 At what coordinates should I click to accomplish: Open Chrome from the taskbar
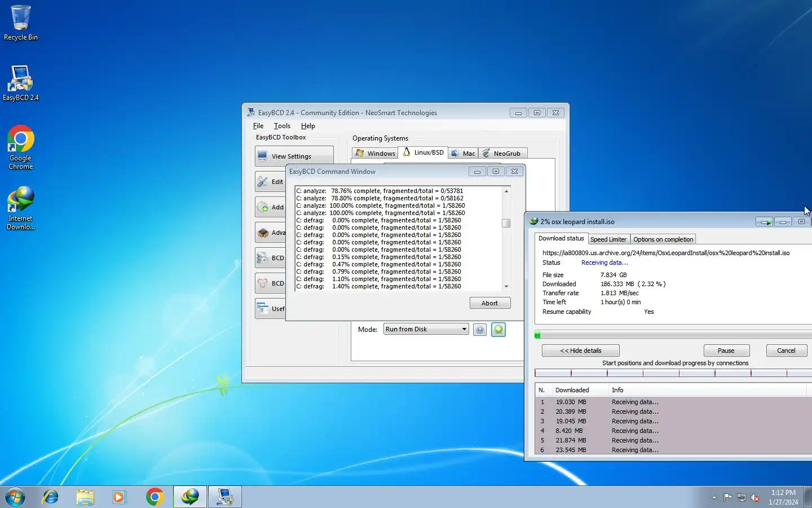click(155, 497)
